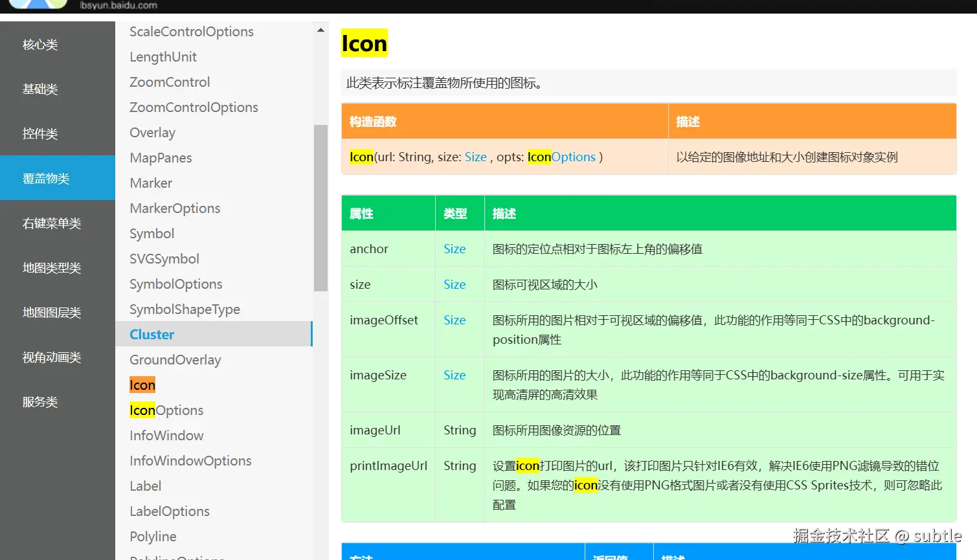This screenshot has width=977, height=560.
Task: Open InfoWindowOptions class entry
Action: [x=190, y=461]
